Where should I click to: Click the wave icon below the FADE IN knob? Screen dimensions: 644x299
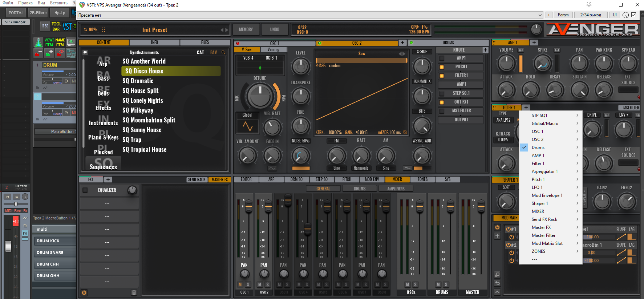point(272,168)
